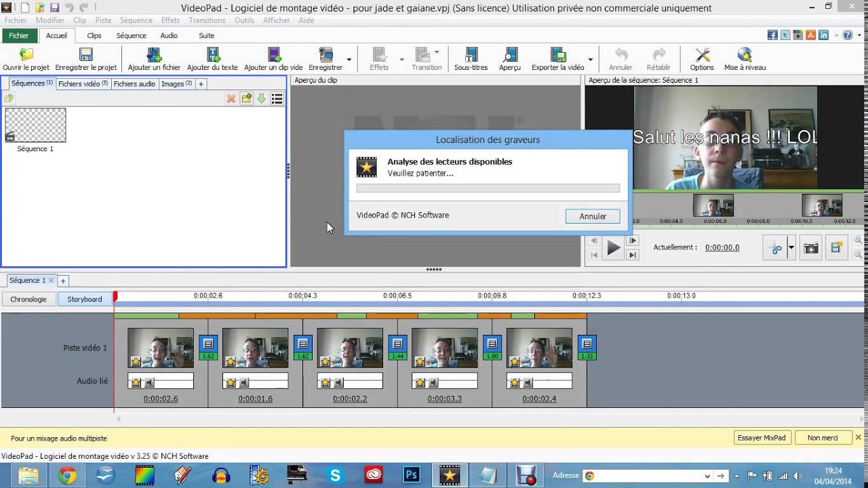Select the Fichiers audio bin tab
This screenshot has height=488, width=868.
point(134,84)
